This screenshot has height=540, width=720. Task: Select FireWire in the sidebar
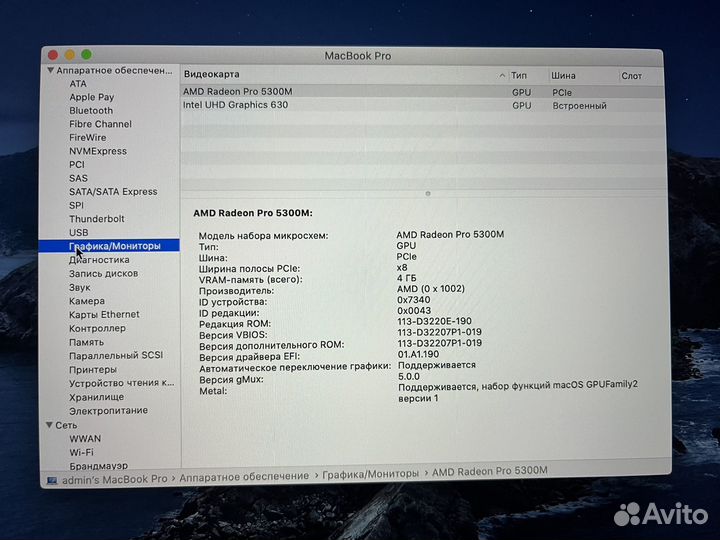pyautogui.click(x=87, y=137)
